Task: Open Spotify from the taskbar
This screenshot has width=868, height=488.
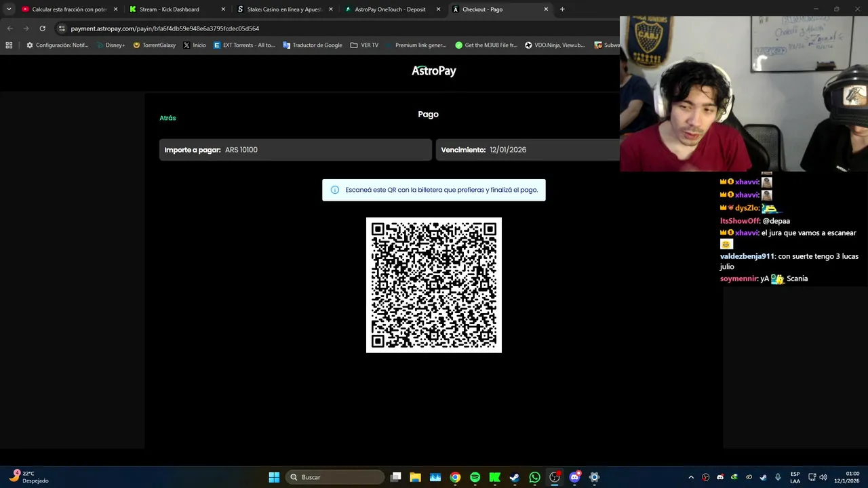Action: [475, 477]
